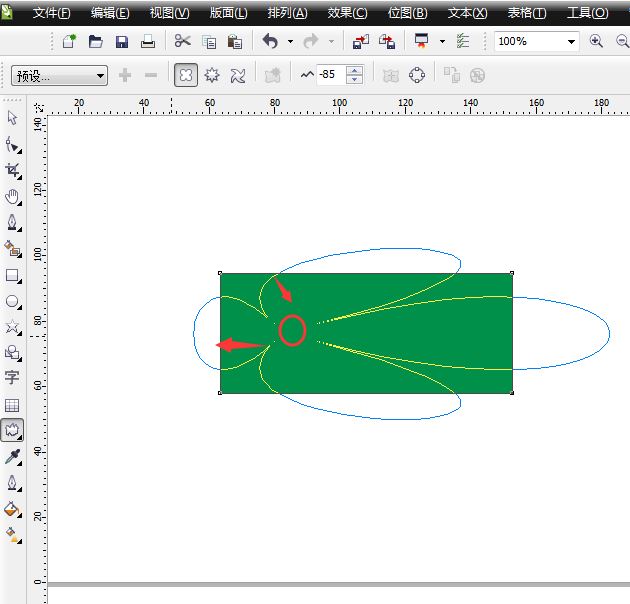The width and height of the screenshot is (630, 604).
Task: Click the amplitude field showing -85
Action: (x=330, y=76)
